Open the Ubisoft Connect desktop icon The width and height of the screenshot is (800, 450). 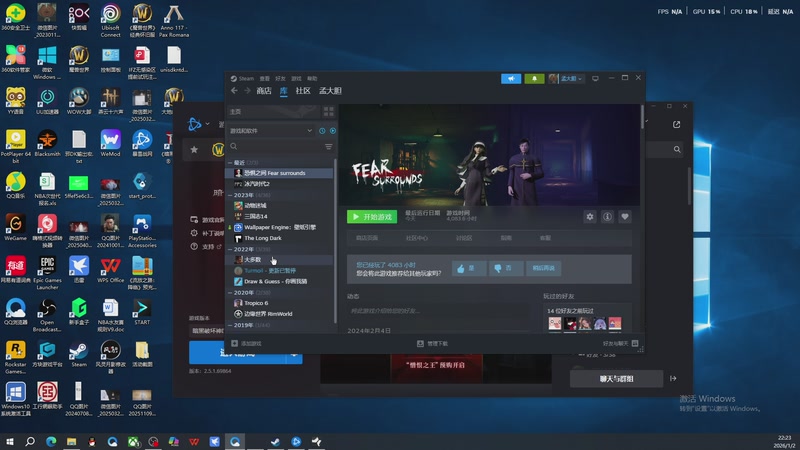point(110,20)
